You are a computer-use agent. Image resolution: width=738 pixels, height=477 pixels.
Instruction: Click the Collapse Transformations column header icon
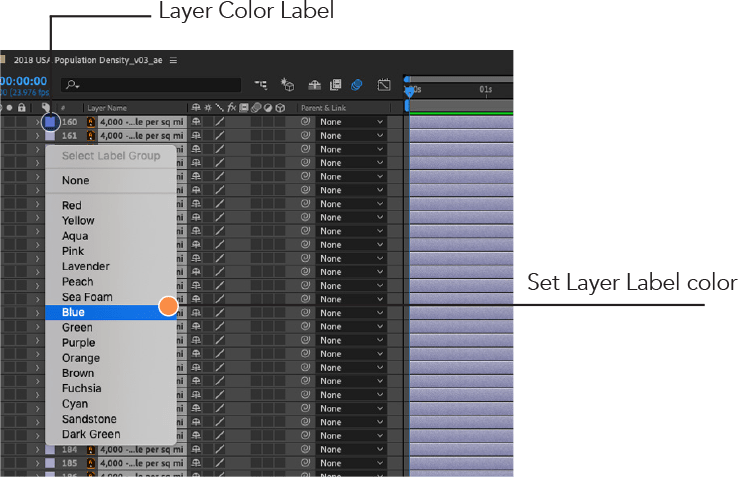[x=208, y=108]
